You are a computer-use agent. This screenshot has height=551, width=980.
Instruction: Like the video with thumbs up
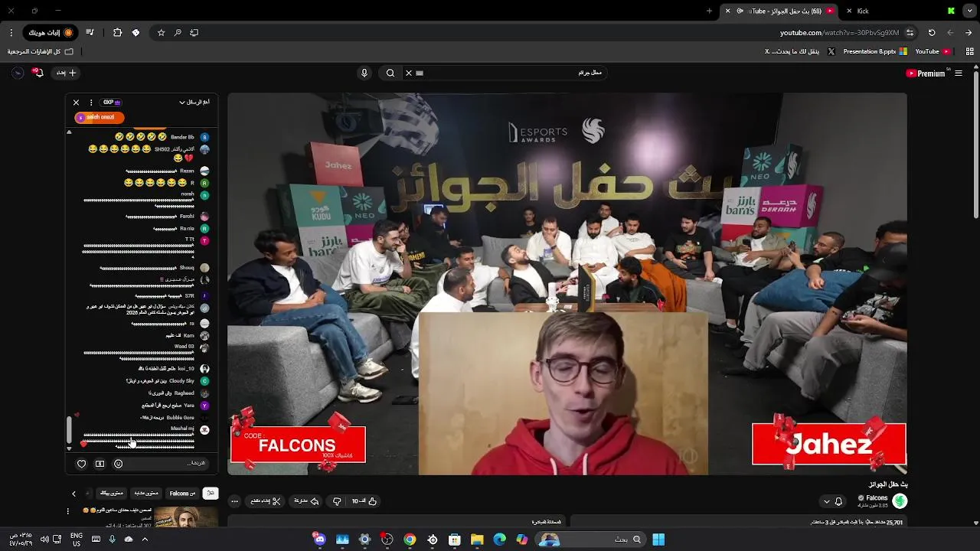click(364, 501)
